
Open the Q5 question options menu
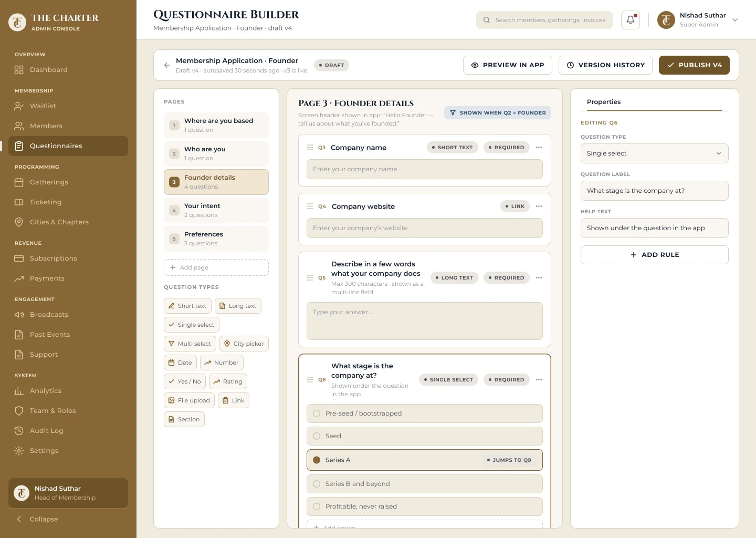pos(539,278)
